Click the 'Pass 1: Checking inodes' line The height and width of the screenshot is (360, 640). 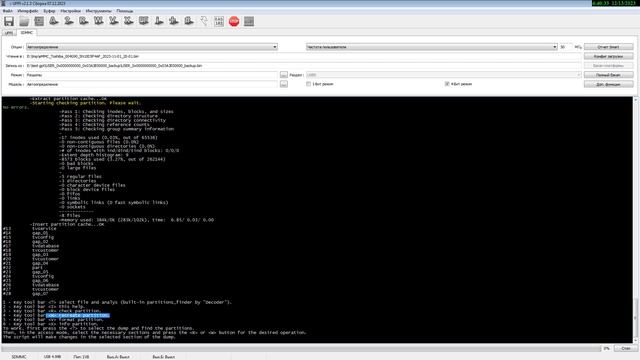click(x=116, y=111)
